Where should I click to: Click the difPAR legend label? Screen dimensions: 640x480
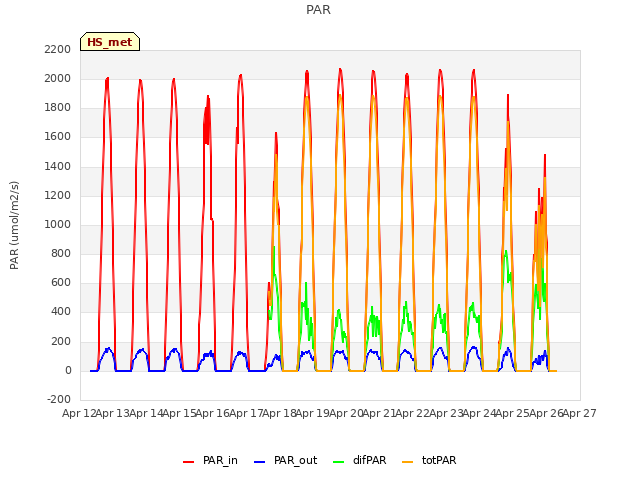[369, 460]
